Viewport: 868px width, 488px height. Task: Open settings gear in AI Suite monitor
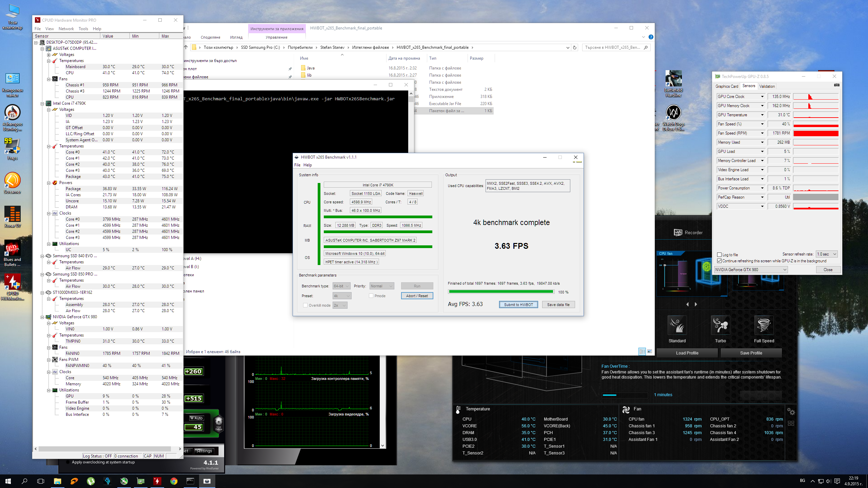pos(791,411)
